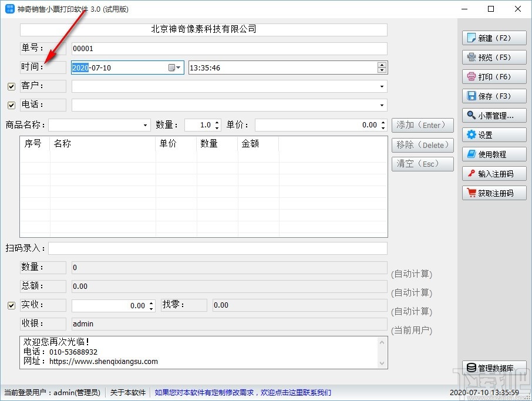Click the 移除 (Delete) button
This screenshot has height=401, width=532.
click(422, 145)
